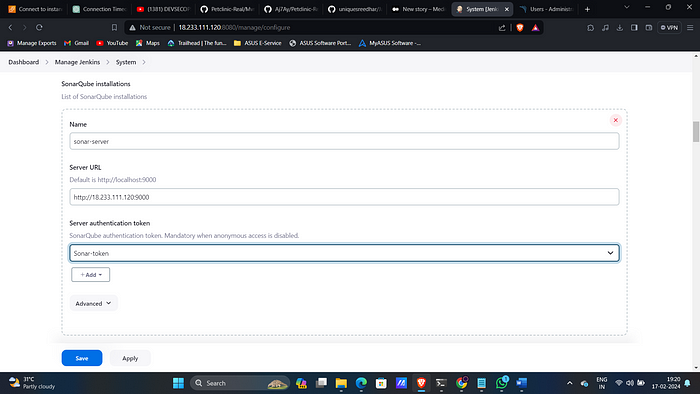
Task: Expand the Advanced section
Action: [93, 303]
